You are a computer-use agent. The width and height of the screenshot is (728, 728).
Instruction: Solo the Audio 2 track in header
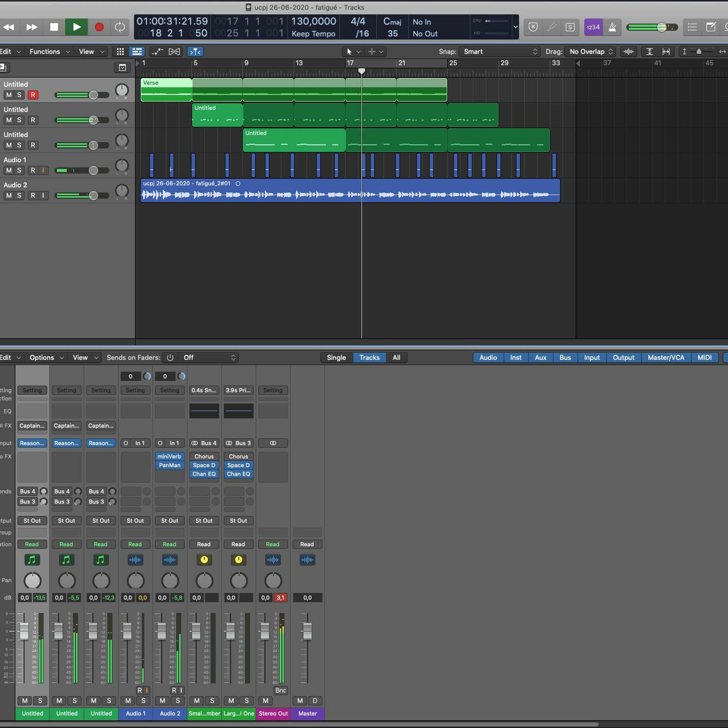pyautogui.click(x=19, y=196)
